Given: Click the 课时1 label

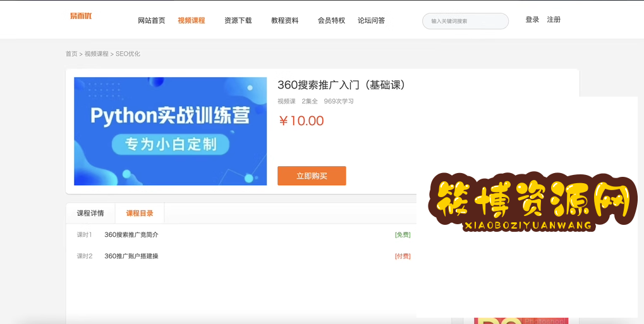Looking at the screenshot, I should [85, 235].
